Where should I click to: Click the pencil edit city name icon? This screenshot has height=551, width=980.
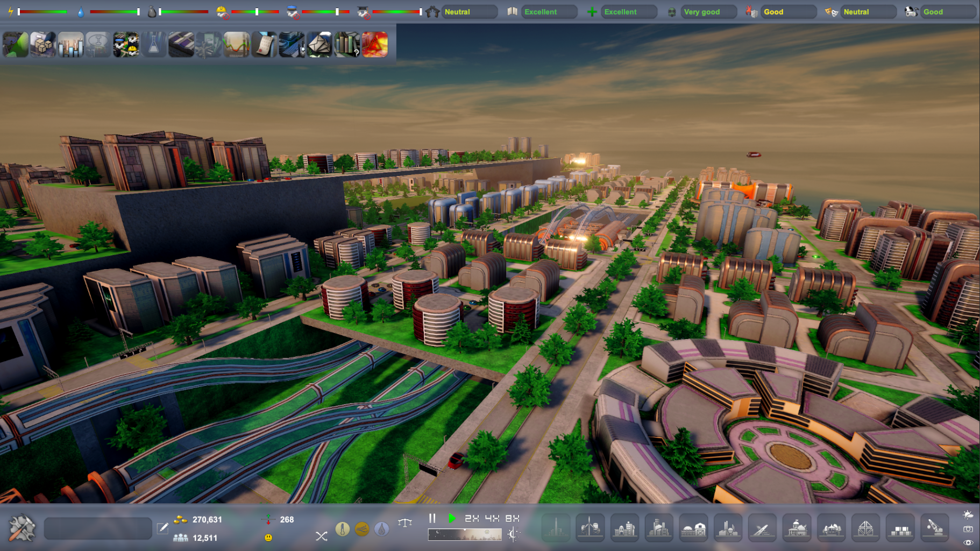pos(162,528)
